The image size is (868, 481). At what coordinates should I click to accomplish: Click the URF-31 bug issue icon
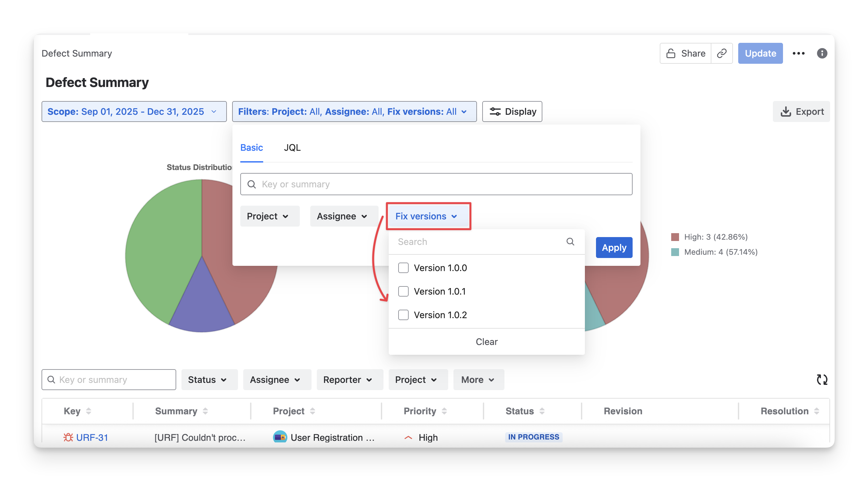(68, 437)
